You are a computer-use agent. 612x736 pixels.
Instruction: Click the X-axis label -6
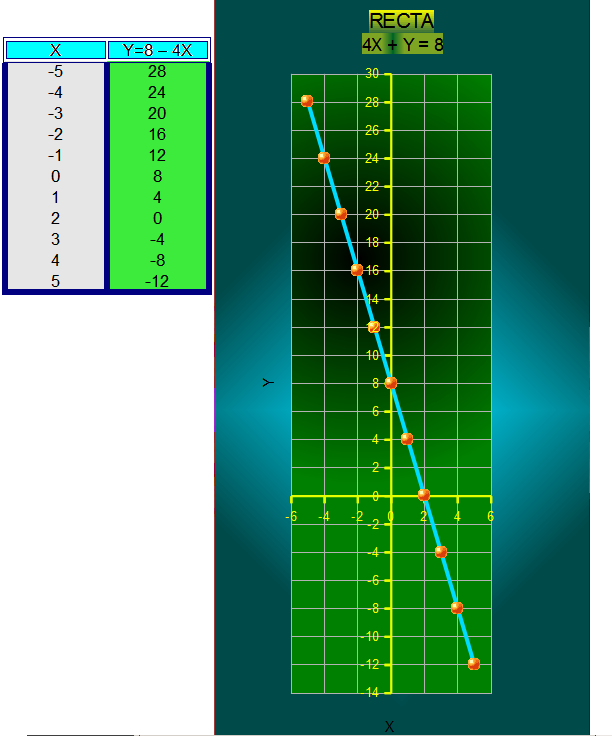[x=291, y=517]
